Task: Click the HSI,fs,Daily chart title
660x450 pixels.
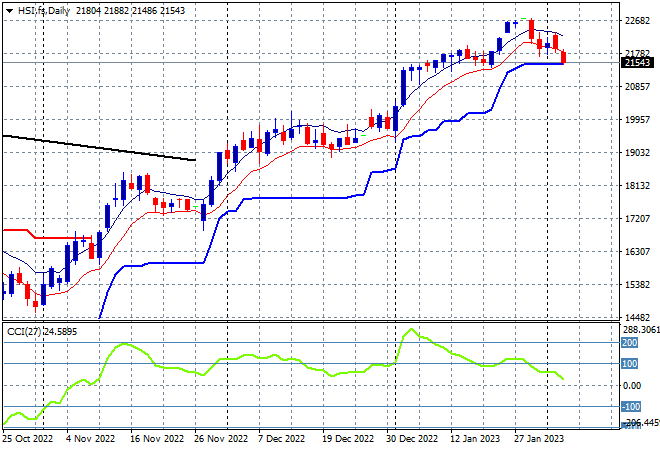Action: (x=44, y=11)
